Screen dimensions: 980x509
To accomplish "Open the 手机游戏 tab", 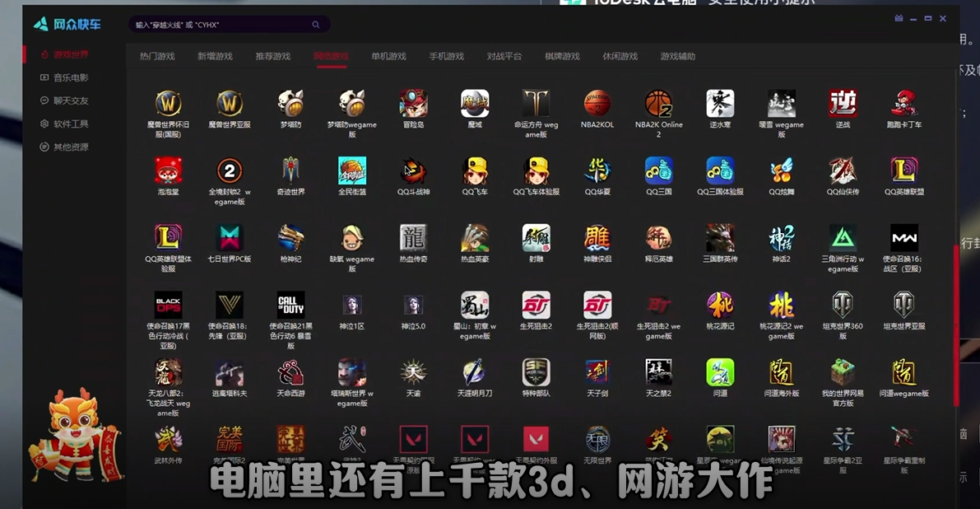I will 447,56.
